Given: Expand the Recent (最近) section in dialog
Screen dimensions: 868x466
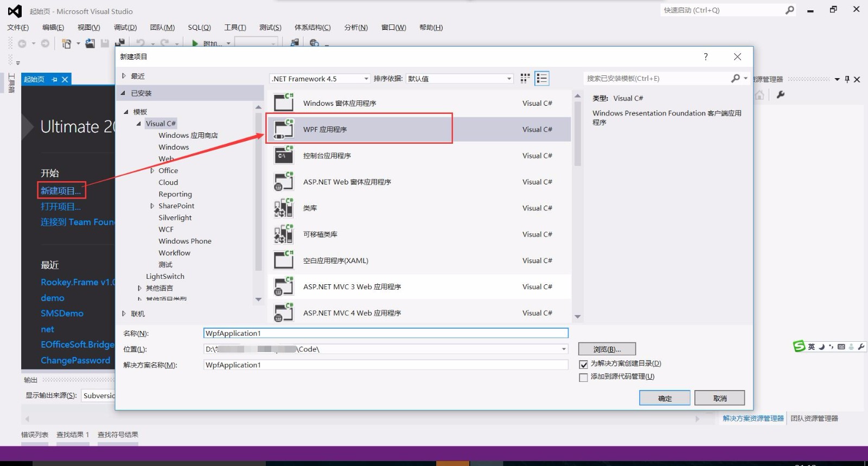Looking at the screenshot, I should pyautogui.click(x=124, y=76).
